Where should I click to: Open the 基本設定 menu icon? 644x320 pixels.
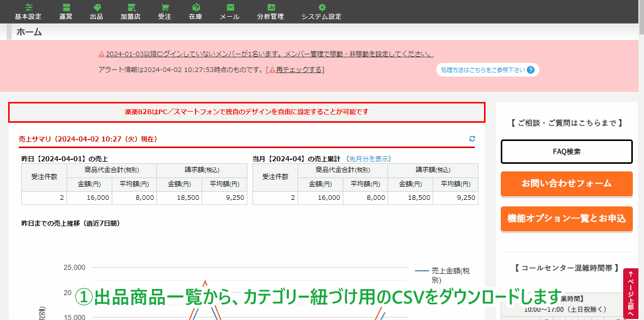click(28, 8)
